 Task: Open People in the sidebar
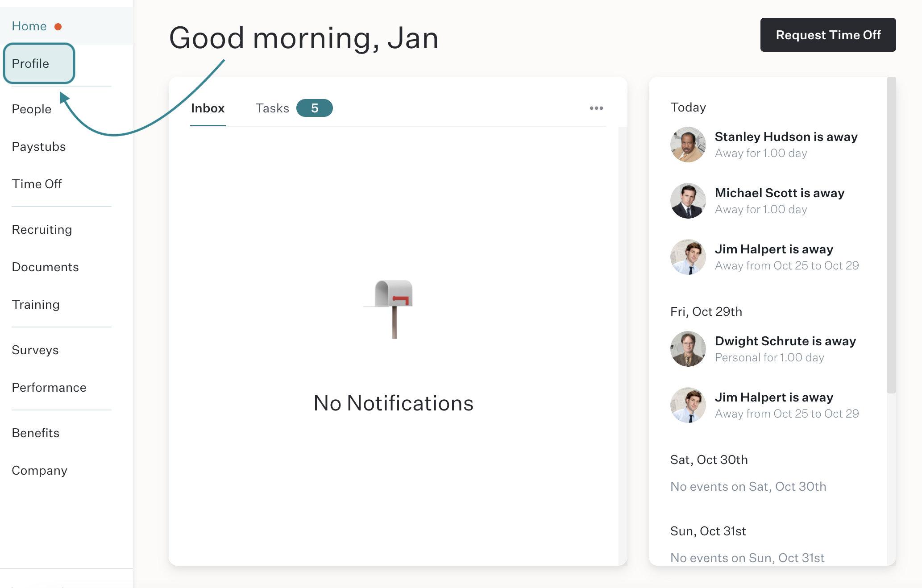pos(31,109)
